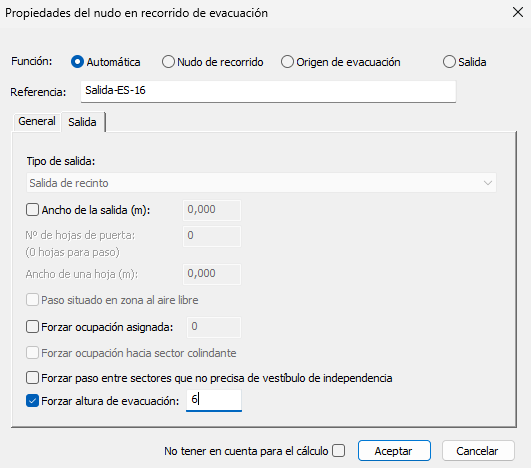Expand the Tipo de salida dropdown
Viewport: 531px width, 468px height.
[261, 183]
